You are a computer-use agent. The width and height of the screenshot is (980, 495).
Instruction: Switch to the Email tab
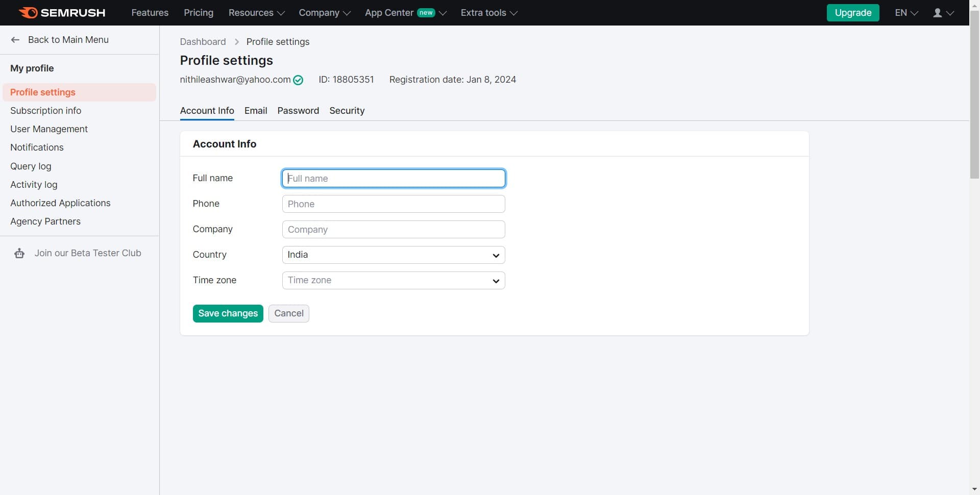[x=256, y=111]
